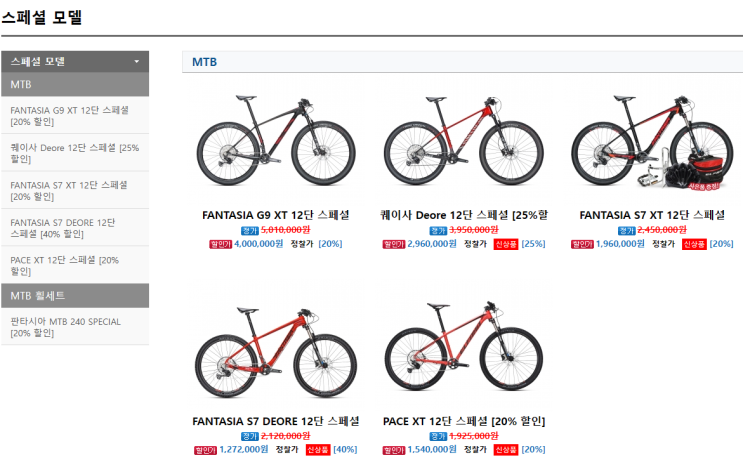The height and width of the screenshot is (467, 743).
Task: Open the red PACE XT bike photo
Action: point(463,350)
